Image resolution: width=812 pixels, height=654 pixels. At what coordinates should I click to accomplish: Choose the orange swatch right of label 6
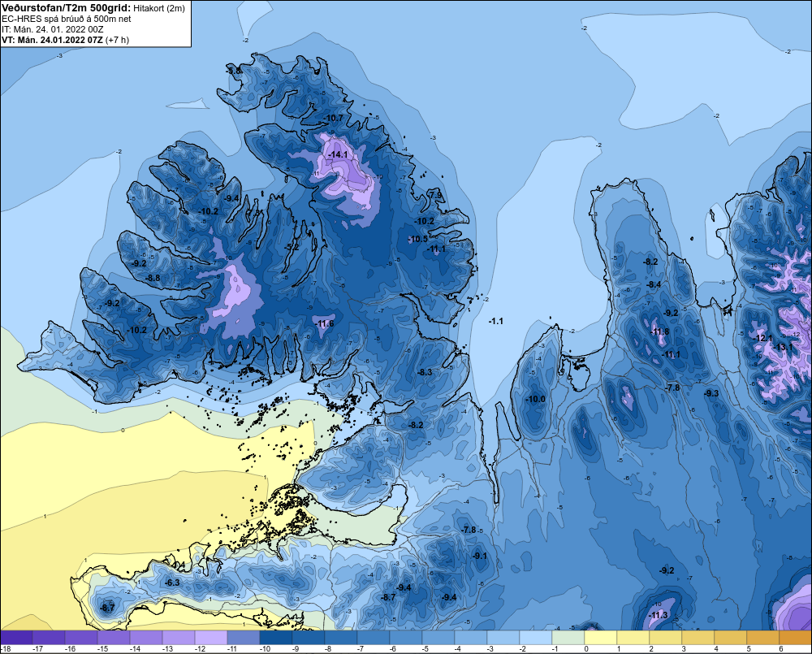pyautogui.click(x=796, y=638)
